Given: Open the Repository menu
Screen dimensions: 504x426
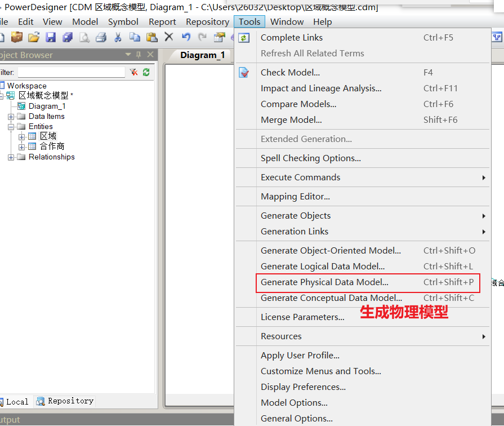Looking at the screenshot, I should pos(207,21).
